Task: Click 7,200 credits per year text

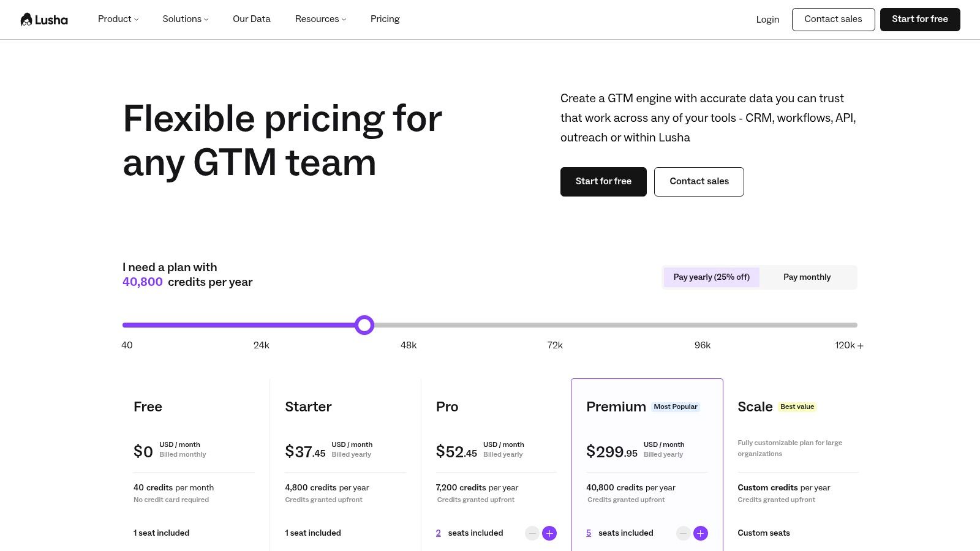Action: coord(477,488)
